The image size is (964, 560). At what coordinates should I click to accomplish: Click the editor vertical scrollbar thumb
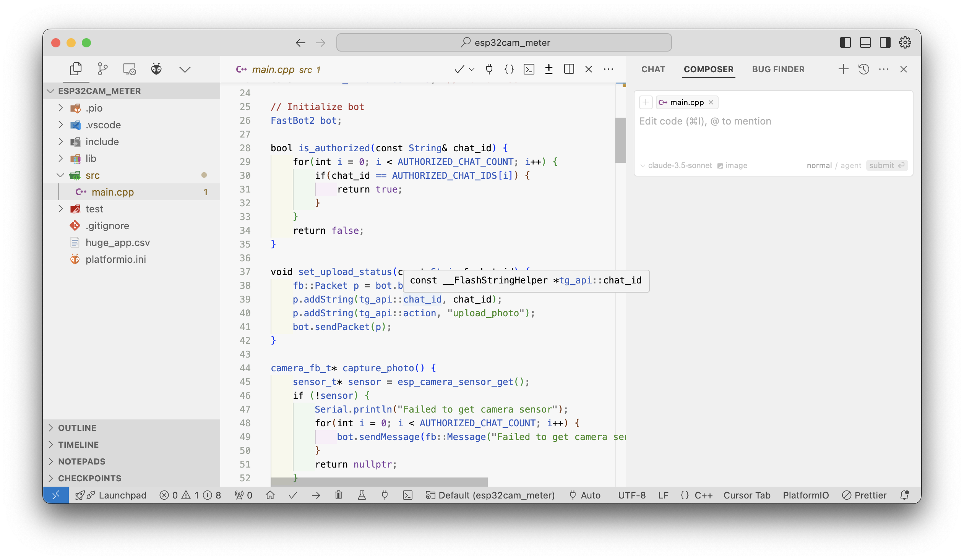pyautogui.click(x=620, y=140)
